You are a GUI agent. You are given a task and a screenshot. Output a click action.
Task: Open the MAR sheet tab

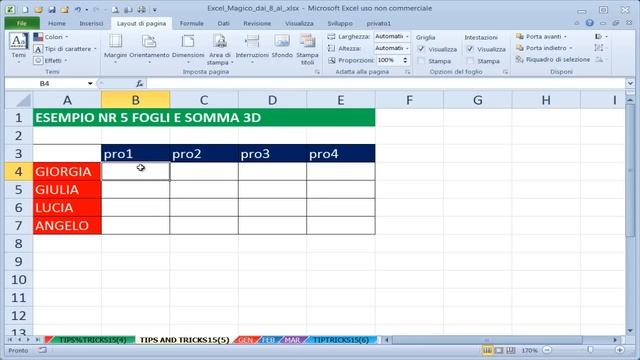click(292, 340)
